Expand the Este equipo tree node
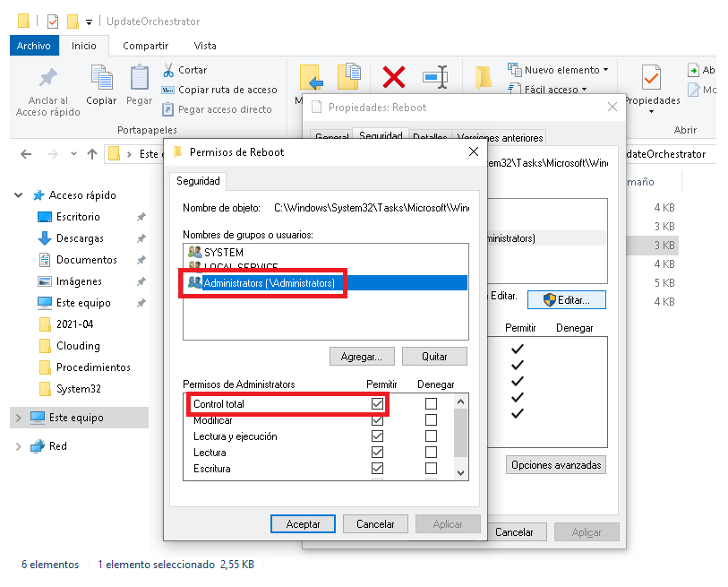Image resolution: width=728 pixels, height=587 pixels. pos(19,418)
